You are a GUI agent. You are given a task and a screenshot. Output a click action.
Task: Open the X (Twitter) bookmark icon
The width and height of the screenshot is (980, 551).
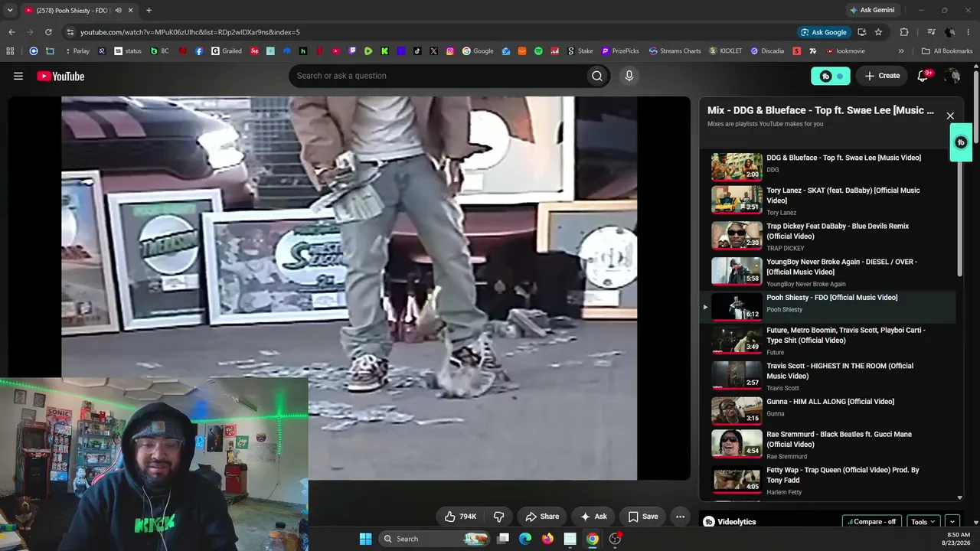434,51
